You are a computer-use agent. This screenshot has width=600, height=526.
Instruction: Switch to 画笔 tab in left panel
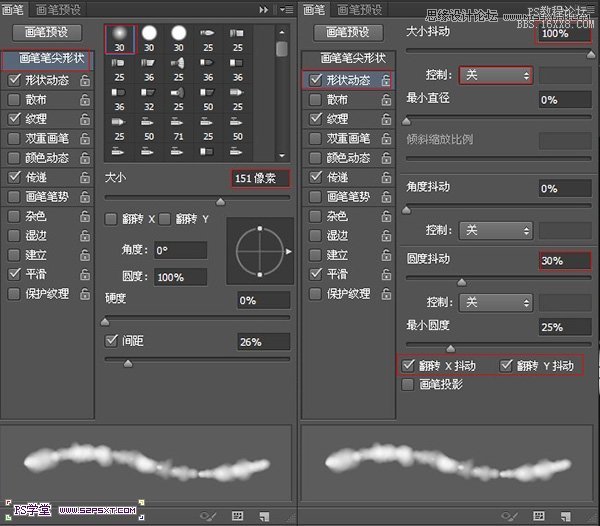tap(13, 10)
